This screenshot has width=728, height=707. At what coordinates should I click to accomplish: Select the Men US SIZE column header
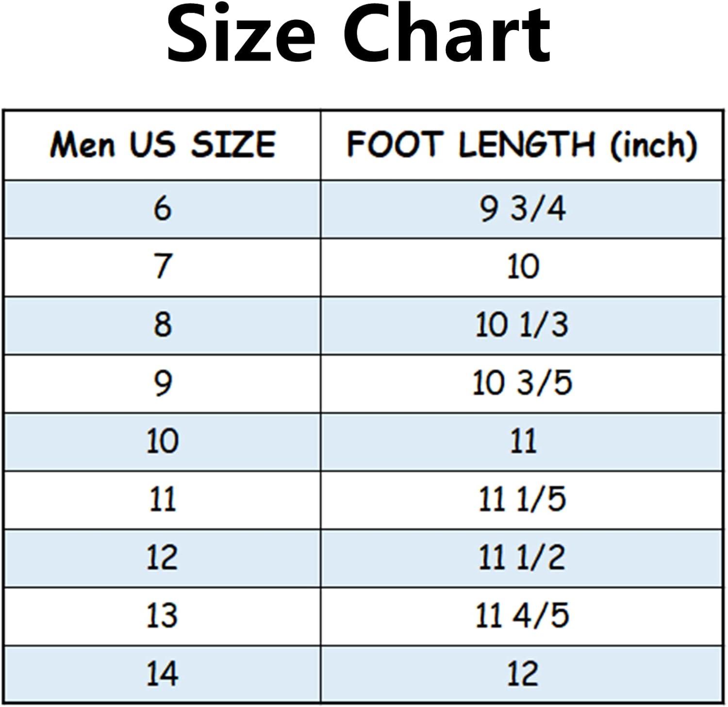[163, 145]
